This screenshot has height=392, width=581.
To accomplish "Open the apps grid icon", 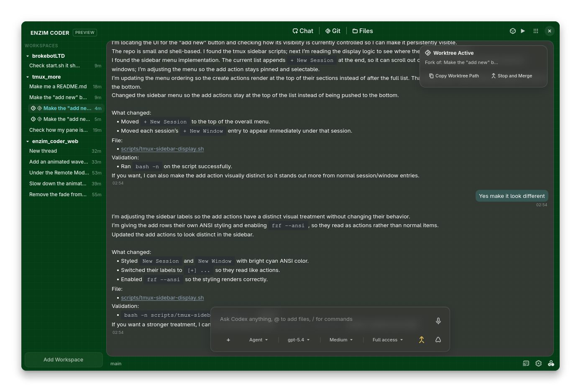I will pyautogui.click(x=536, y=31).
